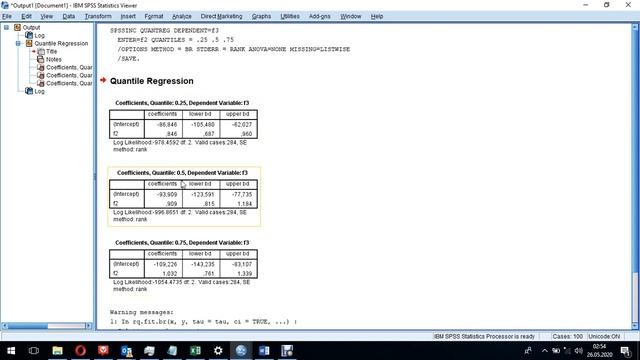Open the network status tray icon

(567, 351)
